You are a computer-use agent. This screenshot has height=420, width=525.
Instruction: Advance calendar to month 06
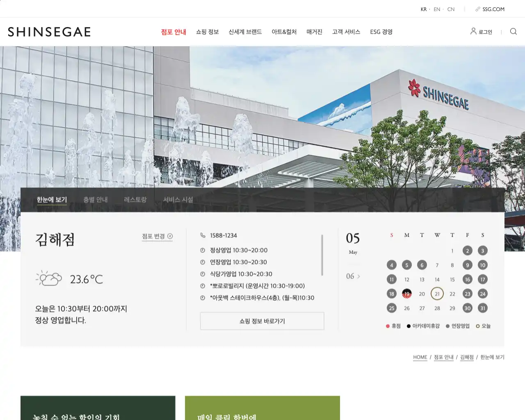coord(353,276)
